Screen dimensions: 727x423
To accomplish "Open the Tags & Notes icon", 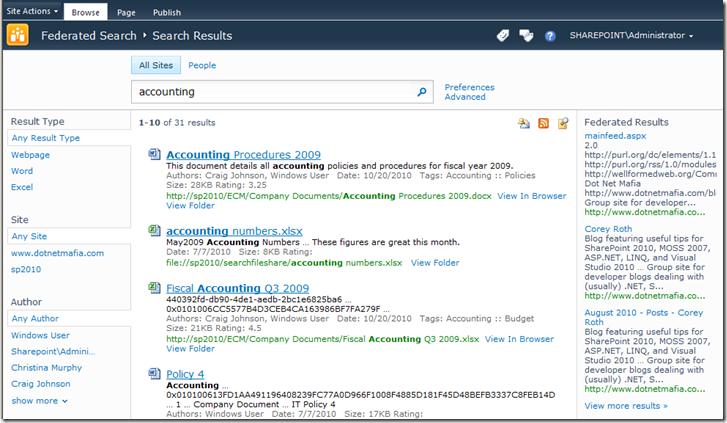I will tap(526, 35).
